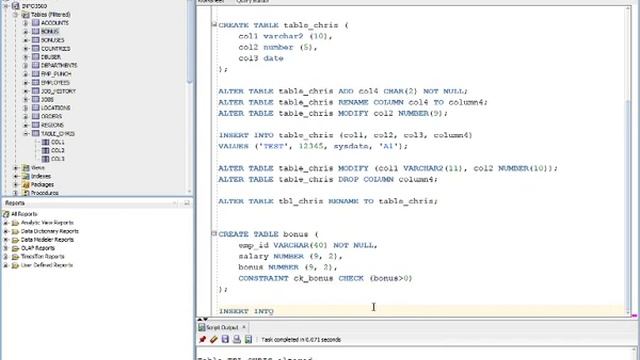Expand the JOB_HISTORY table node
640x360 pixels.
pos(26,91)
